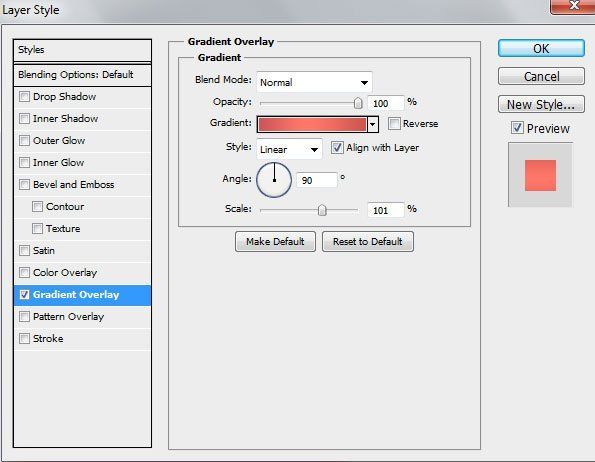
Task: Click the Scale value field
Action: click(385, 210)
